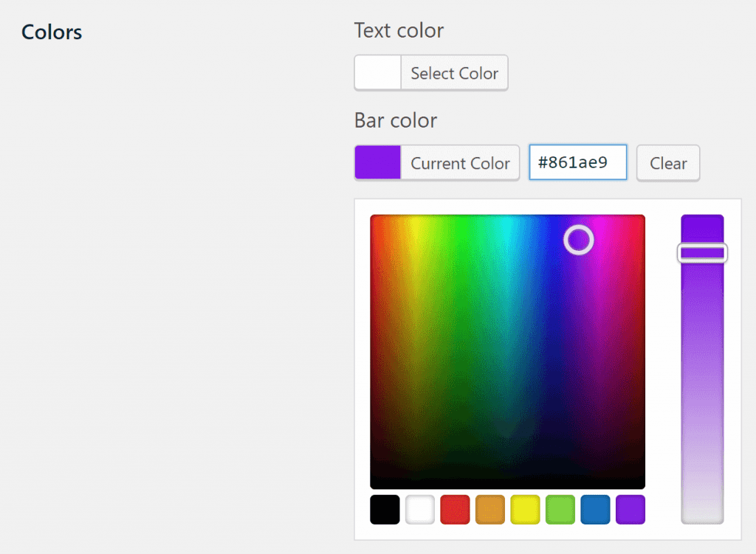Pick the purple palette swatch
The width and height of the screenshot is (756, 554).
pyautogui.click(x=630, y=510)
